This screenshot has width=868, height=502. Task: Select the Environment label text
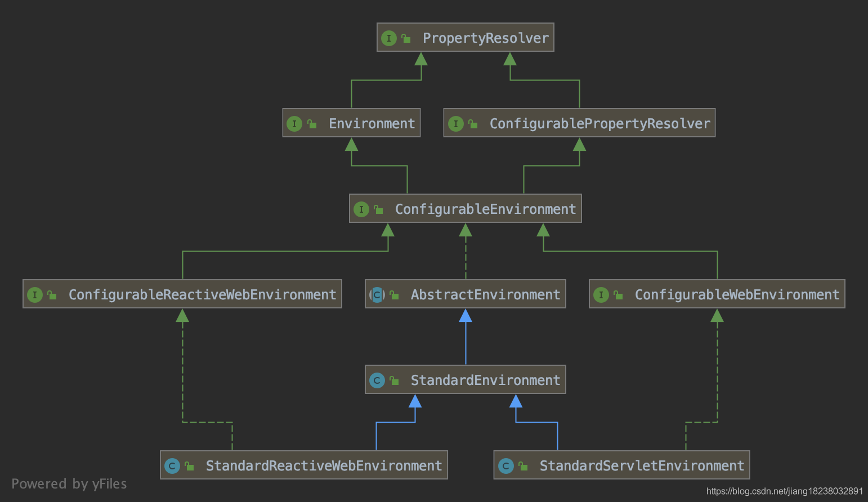point(372,124)
